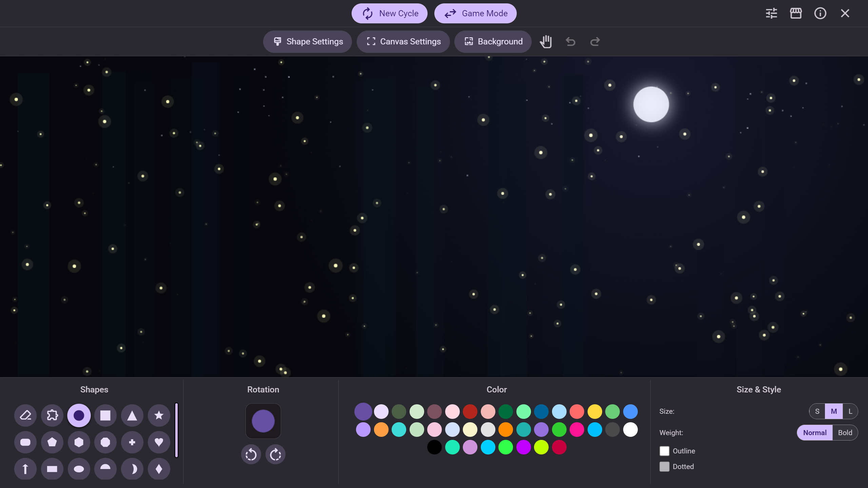Click the undo arrow
Image resolution: width=868 pixels, height=488 pixels.
coord(570,41)
